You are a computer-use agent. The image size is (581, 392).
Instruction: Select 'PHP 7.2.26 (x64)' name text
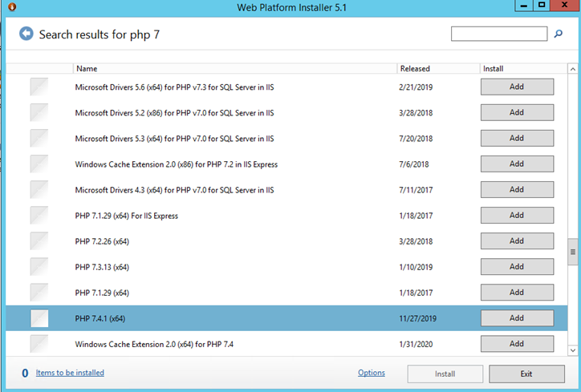pyautogui.click(x=102, y=242)
